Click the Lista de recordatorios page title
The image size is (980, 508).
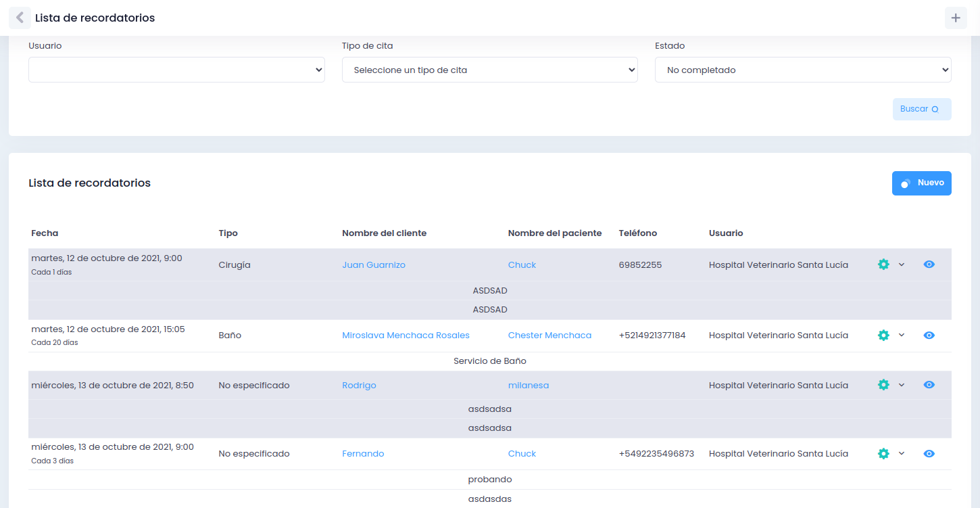(95, 18)
